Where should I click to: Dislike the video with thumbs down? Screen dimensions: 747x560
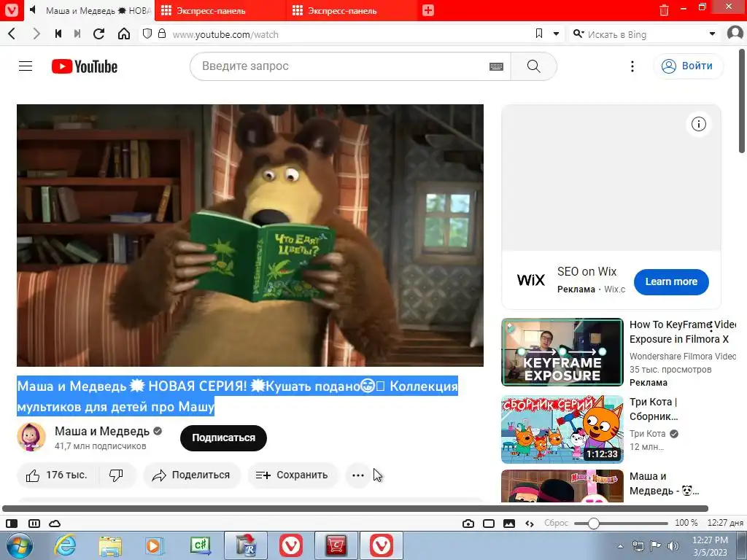[116, 475]
